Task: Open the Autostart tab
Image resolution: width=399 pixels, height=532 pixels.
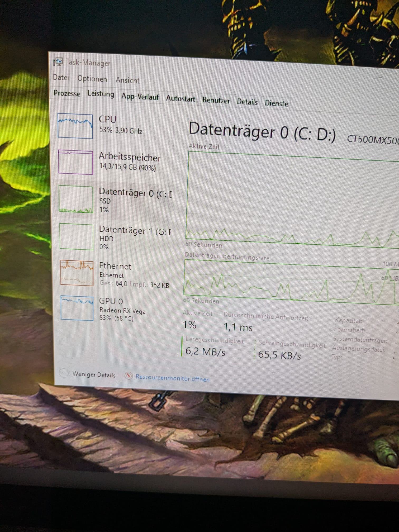Action: [x=180, y=99]
